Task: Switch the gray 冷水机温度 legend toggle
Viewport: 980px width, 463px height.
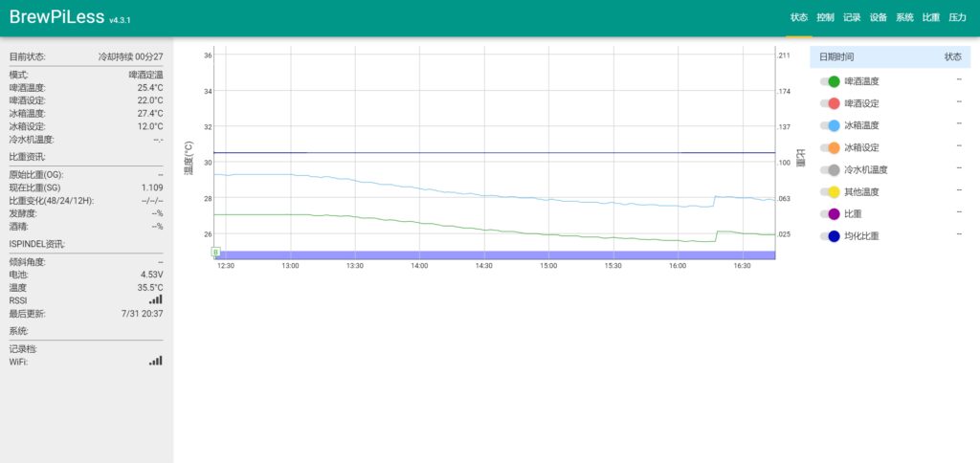Action: tap(830, 169)
